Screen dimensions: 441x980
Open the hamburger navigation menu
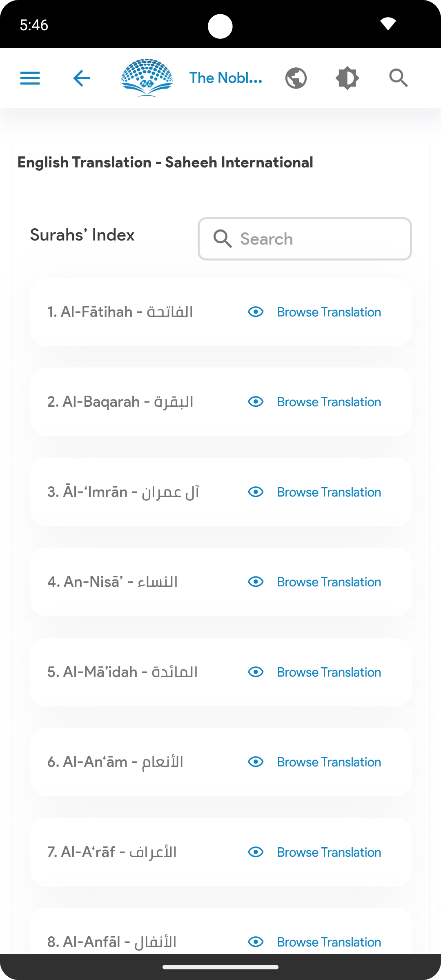point(30,78)
